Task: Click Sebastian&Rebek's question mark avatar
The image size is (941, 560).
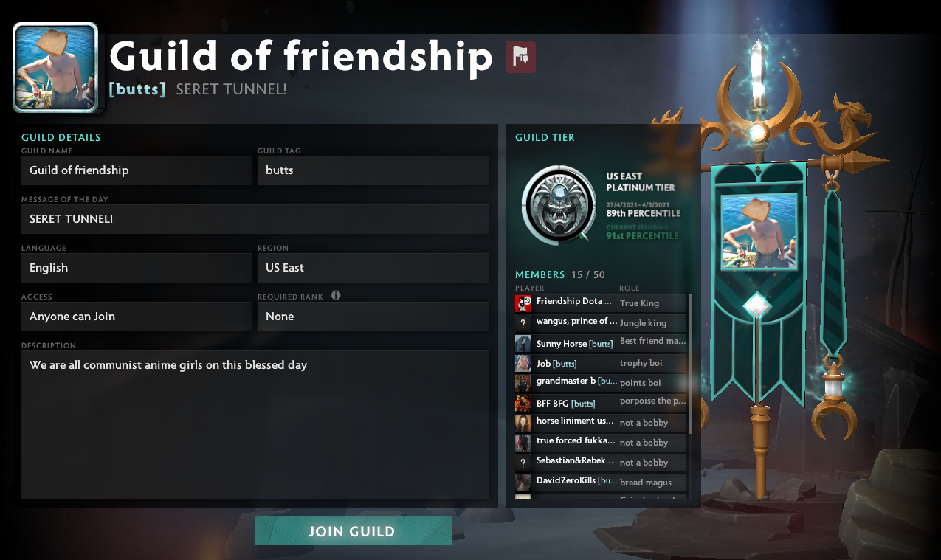Action: click(x=523, y=463)
